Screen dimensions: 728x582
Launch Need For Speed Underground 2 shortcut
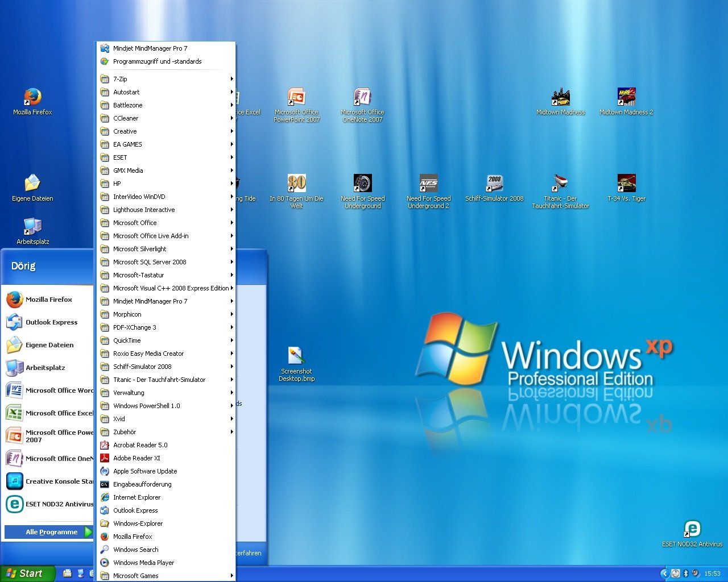coord(428,191)
